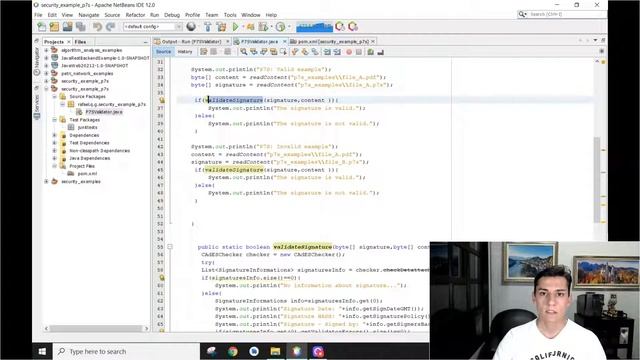Switch to the pom.xml editor tab
The width and height of the screenshot is (640, 360).
[x=333, y=42]
